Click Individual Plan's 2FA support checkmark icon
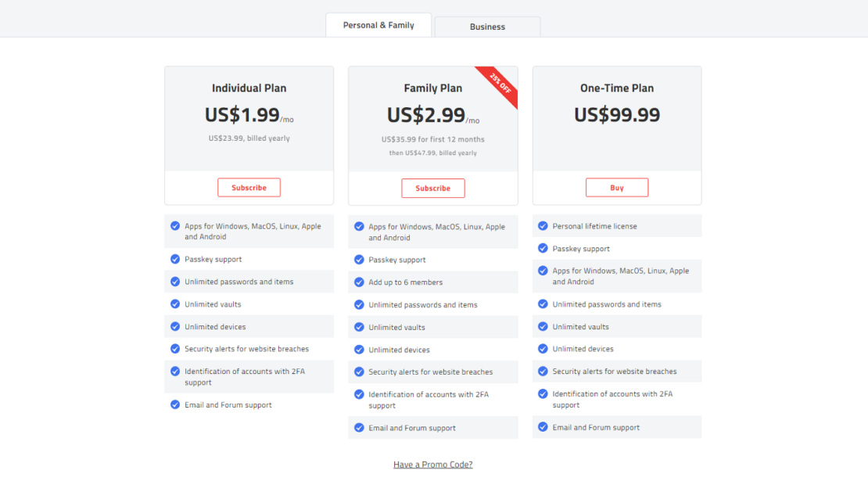 click(175, 372)
